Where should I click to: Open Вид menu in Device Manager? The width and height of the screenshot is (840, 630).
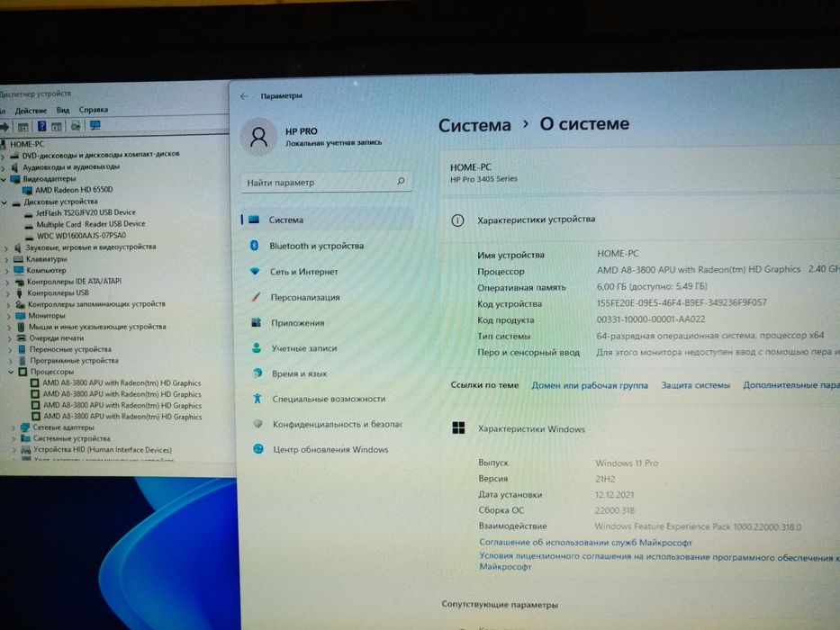(x=63, y=110)
